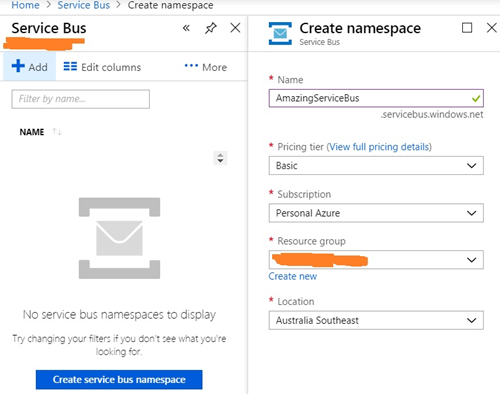Close the Create namespace blade
The width and height of the screenshot is (500, 394).
492,28
